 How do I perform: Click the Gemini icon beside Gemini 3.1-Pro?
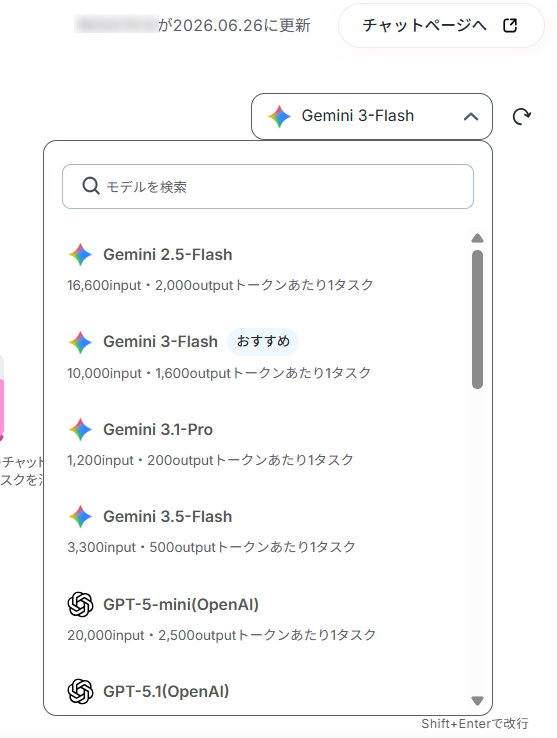point(81,429)
